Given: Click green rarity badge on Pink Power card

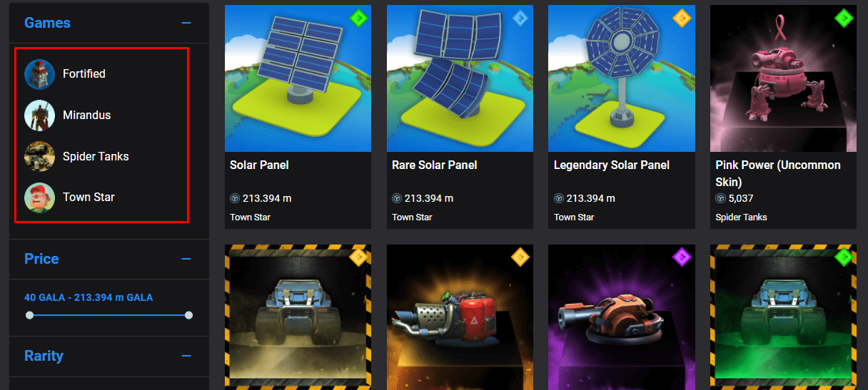Looking at the screenshot, I should pyautogui.click(x=844, y=18).
